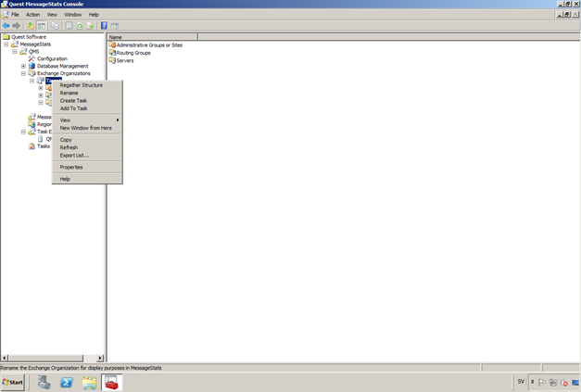Click the Up one level folder icon
This screenshot has width=581, height=392.
[30, 26]
